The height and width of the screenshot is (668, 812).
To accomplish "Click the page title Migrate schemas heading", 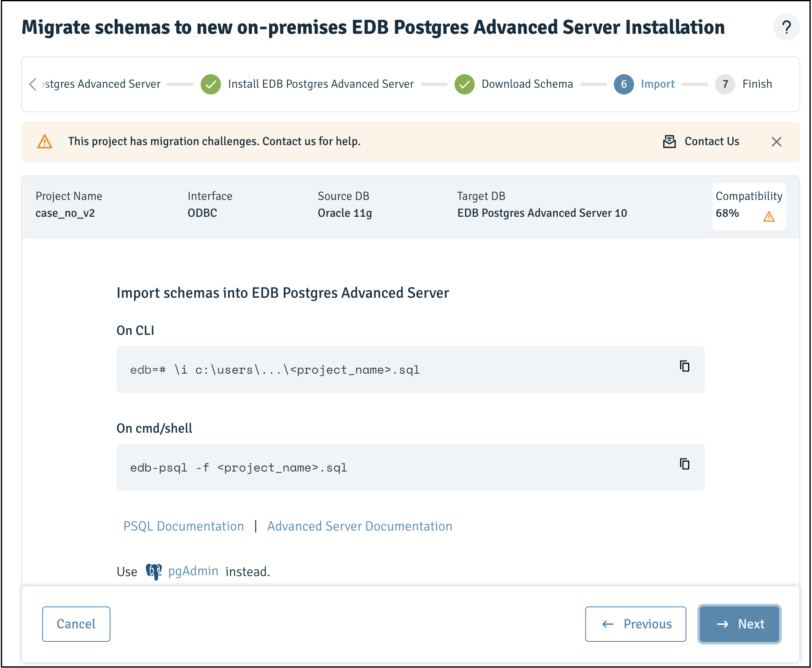I will click(373, 27).
